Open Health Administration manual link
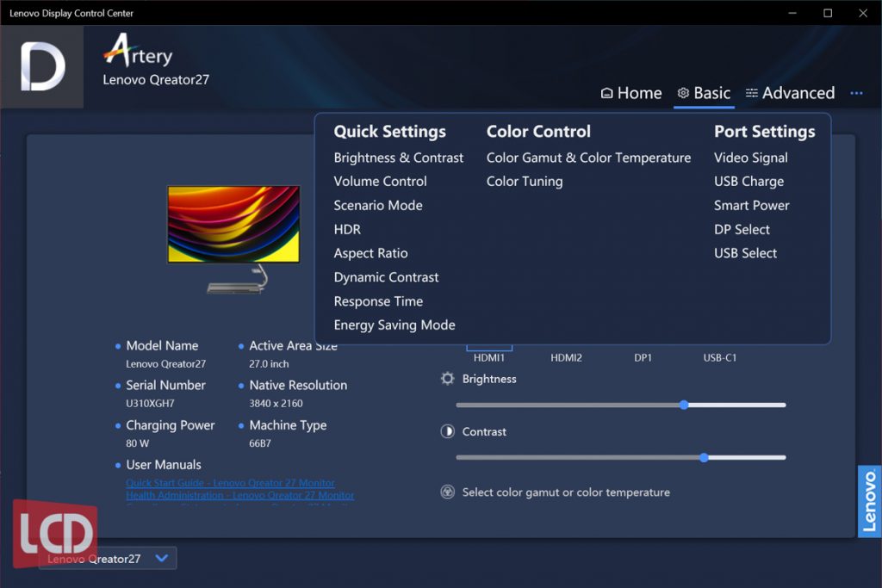The width and height of the screenshot is (882, 588). [x=240, y=495]
